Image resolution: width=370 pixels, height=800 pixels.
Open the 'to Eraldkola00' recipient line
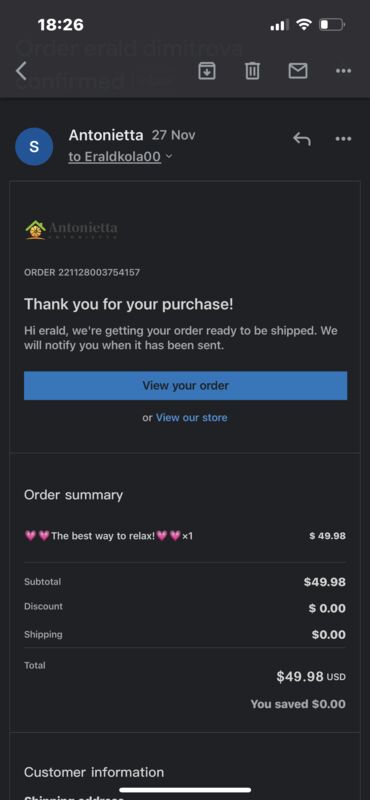point(115,157)
